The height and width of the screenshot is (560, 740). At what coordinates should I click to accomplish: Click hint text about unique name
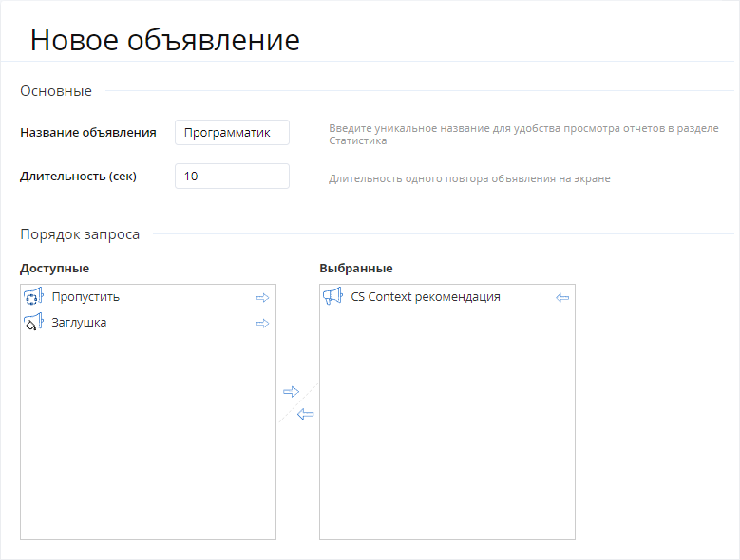[x=523, y=135]
